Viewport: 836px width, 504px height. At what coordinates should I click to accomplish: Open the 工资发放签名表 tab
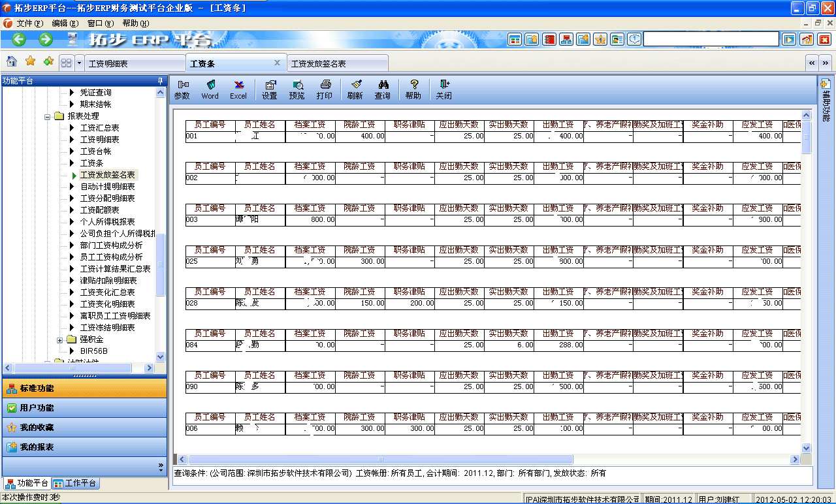pos(338,62)
